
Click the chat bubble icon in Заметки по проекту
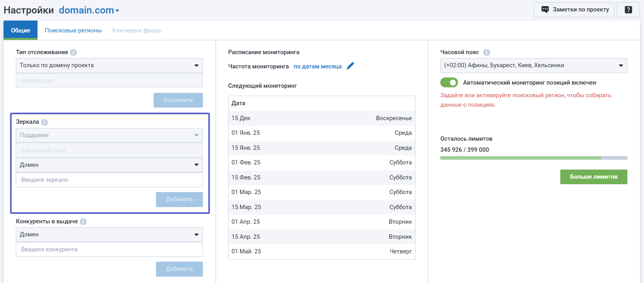pyautogui.click(x=545, y=10)
